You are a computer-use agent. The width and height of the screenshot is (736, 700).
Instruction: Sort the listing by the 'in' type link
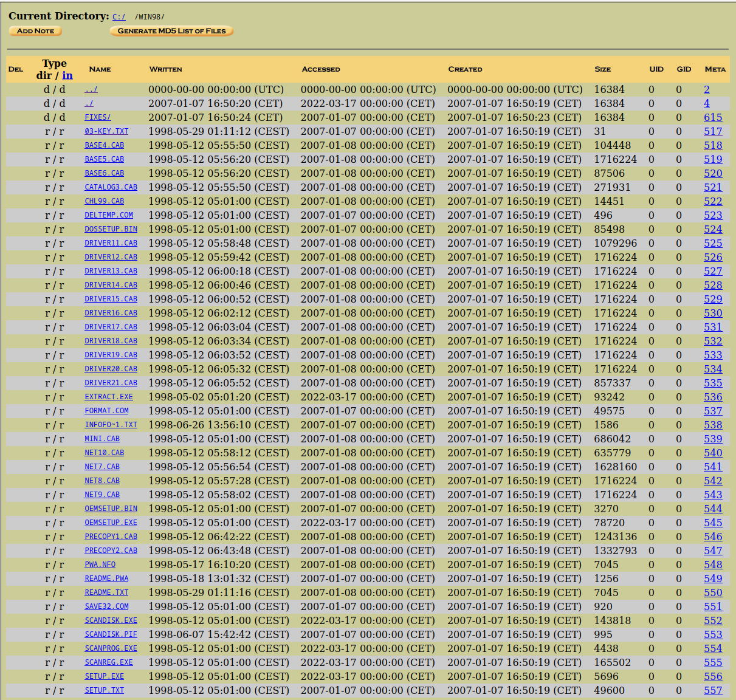coord(67,75)
